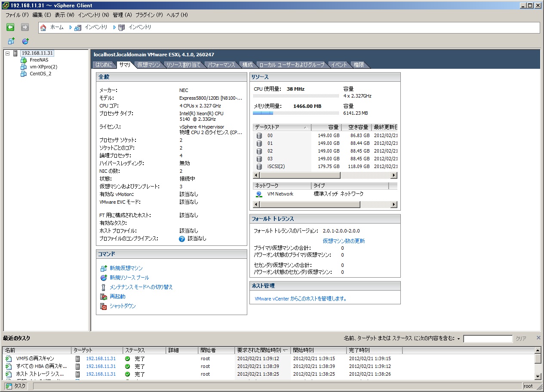
Task: Switch to the 権限 tab
Action: click(x=359, y=65)
